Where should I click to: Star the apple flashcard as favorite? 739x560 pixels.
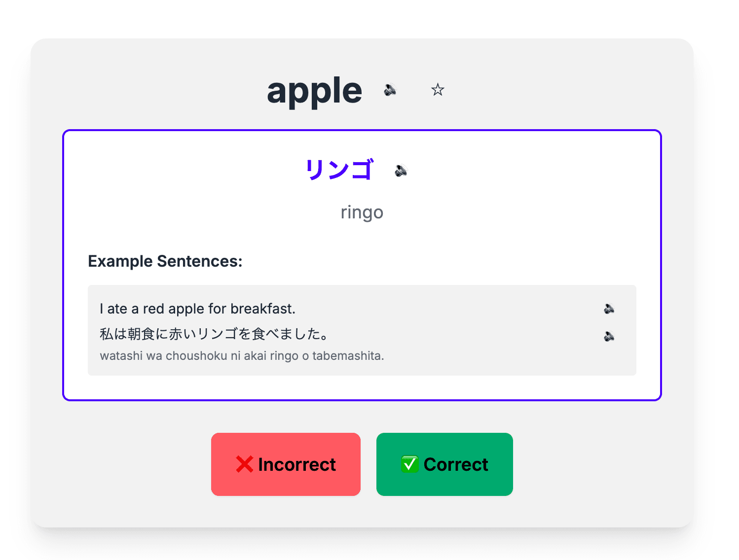click(438, 90)
